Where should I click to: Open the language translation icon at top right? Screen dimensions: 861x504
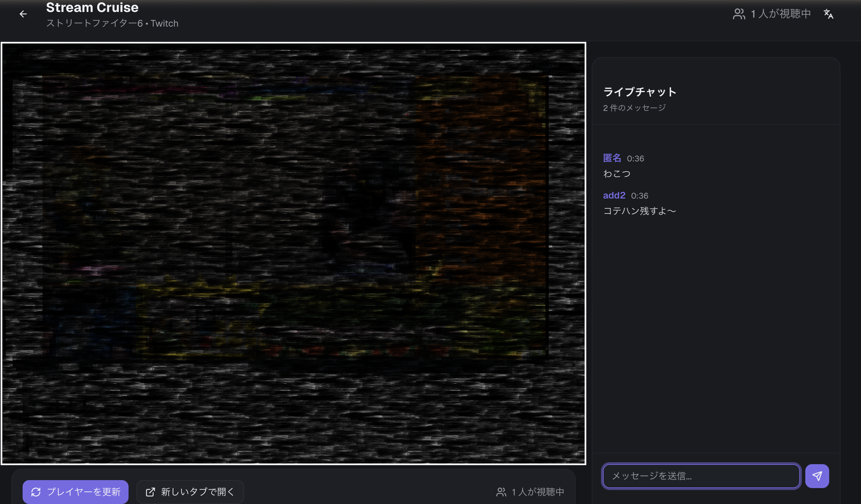[829, 14]
